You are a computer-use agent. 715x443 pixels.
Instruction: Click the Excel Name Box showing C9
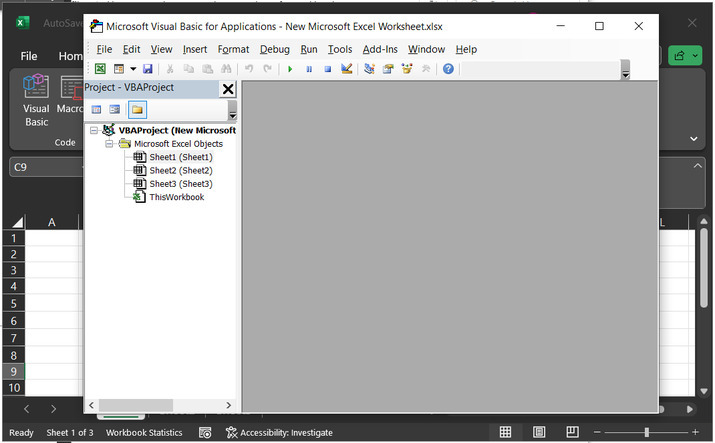pyautogui.click(x=46, y=167)
